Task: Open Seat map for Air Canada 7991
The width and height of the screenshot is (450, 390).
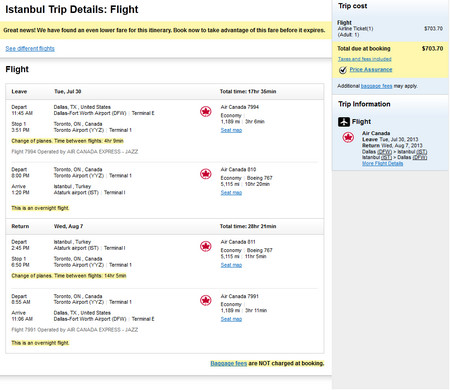Action: coord(231,319)
